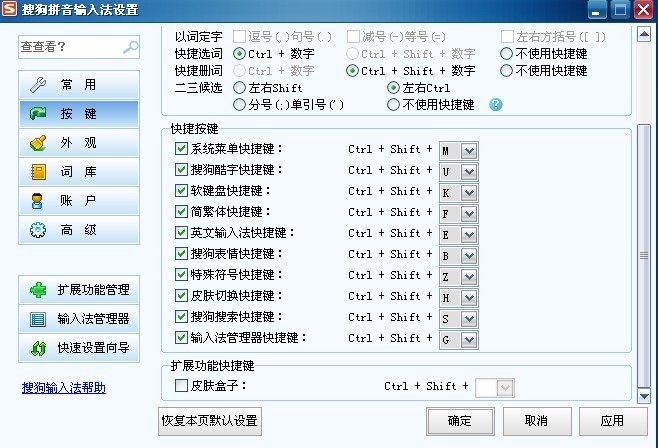Click the person icon beside 账户
Viewport: 658px width, 448px height.
(37, 201)
